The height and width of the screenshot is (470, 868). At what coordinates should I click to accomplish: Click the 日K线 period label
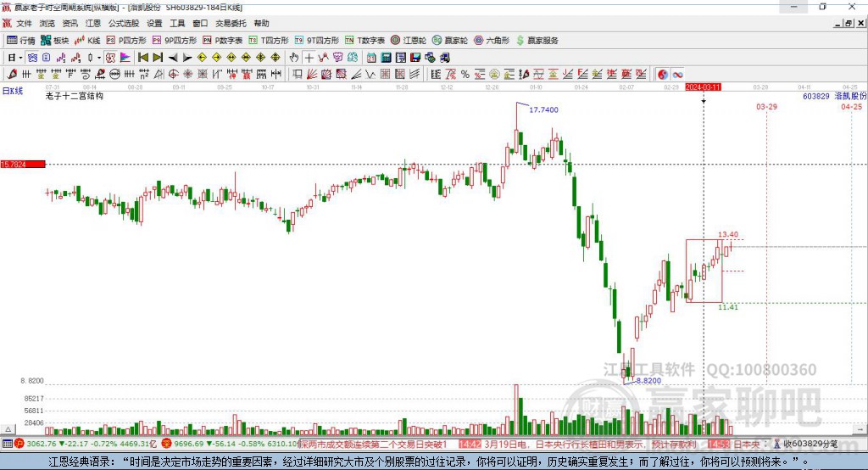[13, 91]
